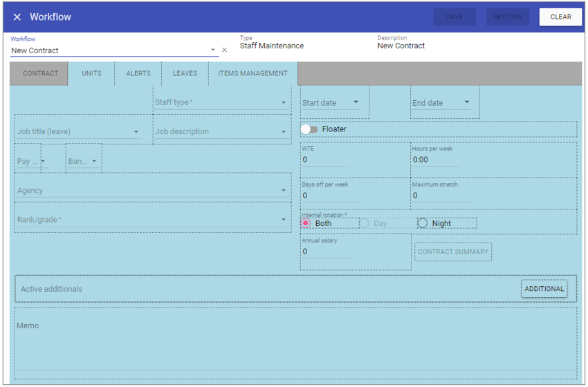Screen dimensions: 588x387
Task: Select the Both internal rotation option
Action: pos(306,223)
